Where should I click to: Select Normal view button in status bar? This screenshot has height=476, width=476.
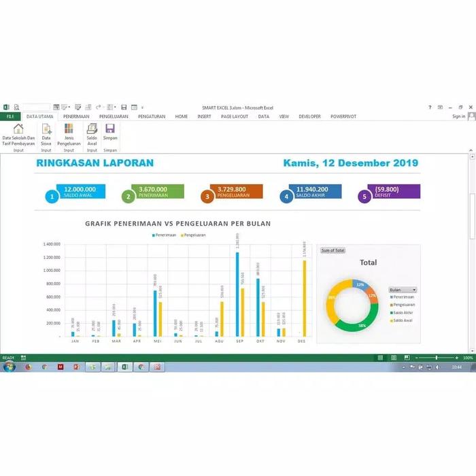381,358
